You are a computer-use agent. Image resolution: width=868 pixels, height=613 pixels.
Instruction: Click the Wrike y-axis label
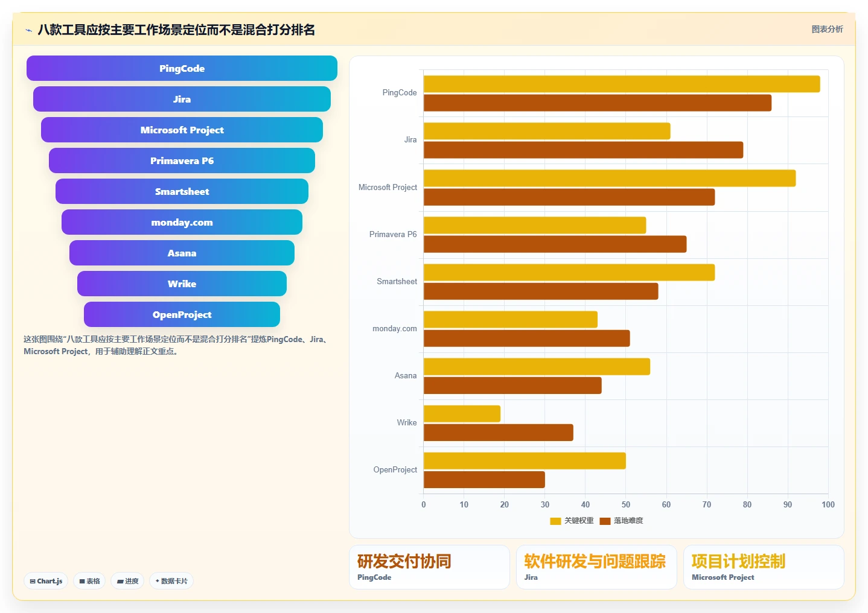tap(407, 422)
